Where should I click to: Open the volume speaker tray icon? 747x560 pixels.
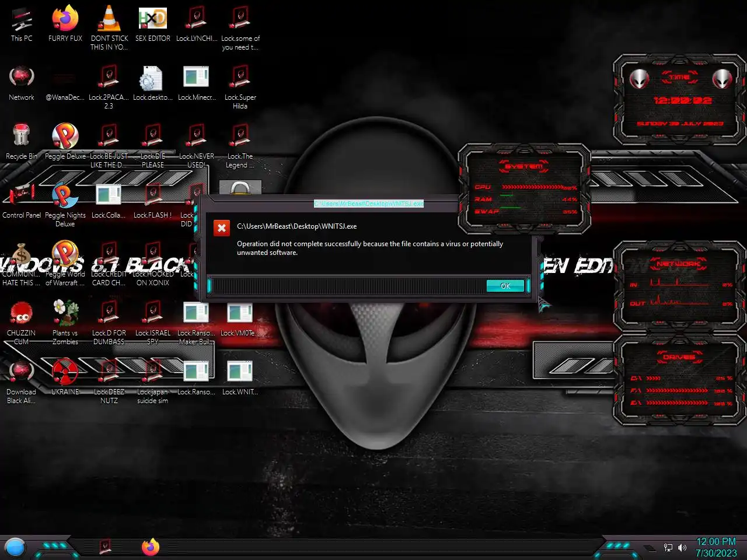682,548
